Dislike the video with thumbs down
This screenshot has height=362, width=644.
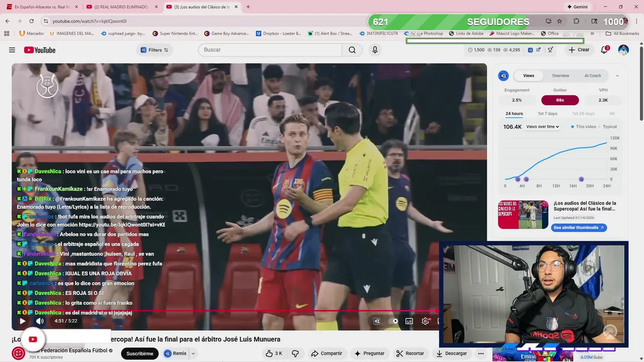point(295,353)
